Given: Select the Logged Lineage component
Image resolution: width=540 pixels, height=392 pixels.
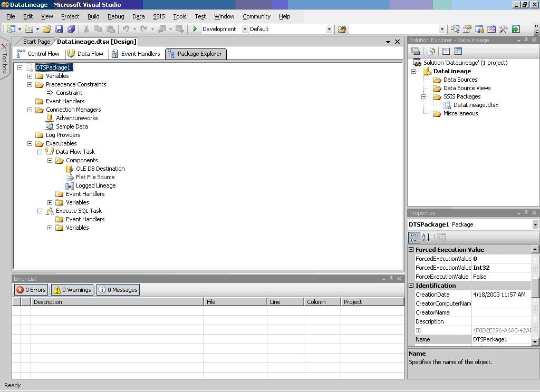Looking at the screenshot, I should 96,185.
